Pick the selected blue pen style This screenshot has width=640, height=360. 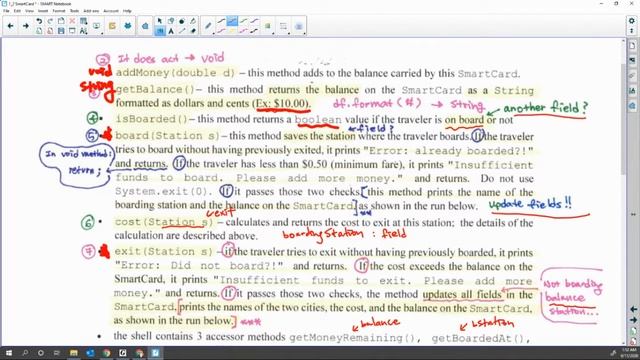(x=232, y=21)
